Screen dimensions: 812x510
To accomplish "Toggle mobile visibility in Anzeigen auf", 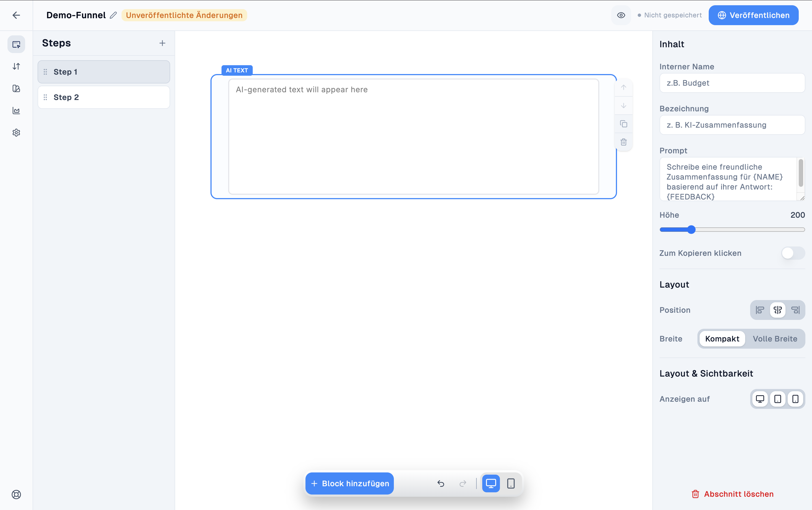I will click(795, 399).
